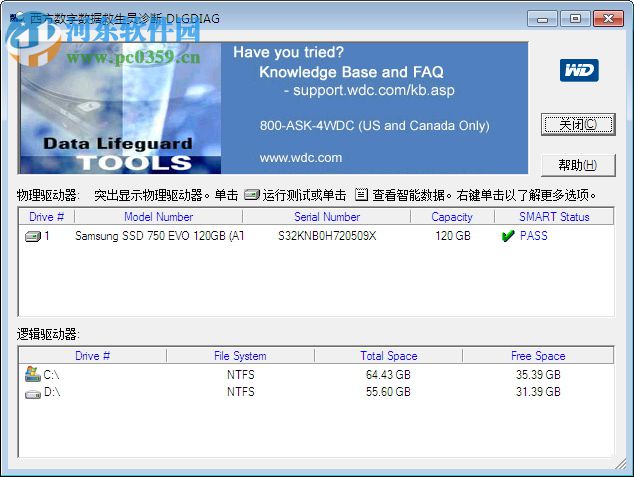Click www.wdc.com text in banner

tap(301, 158)
